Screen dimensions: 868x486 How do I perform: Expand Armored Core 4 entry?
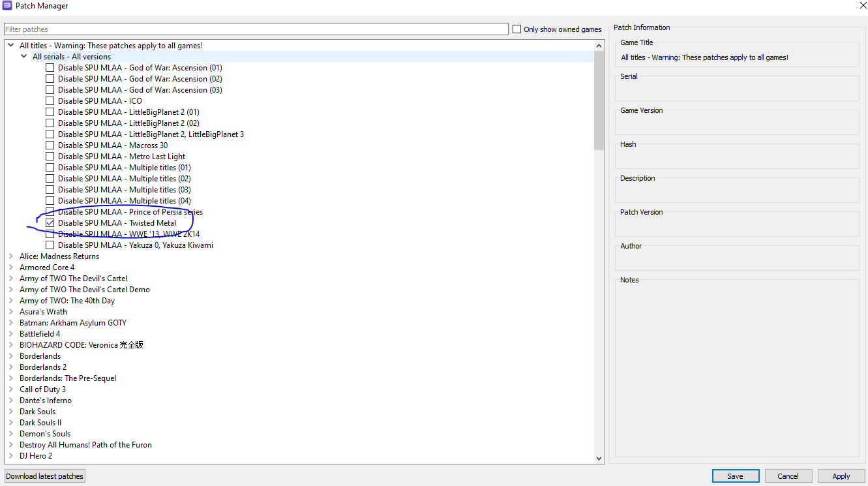(x=11, y=267)
